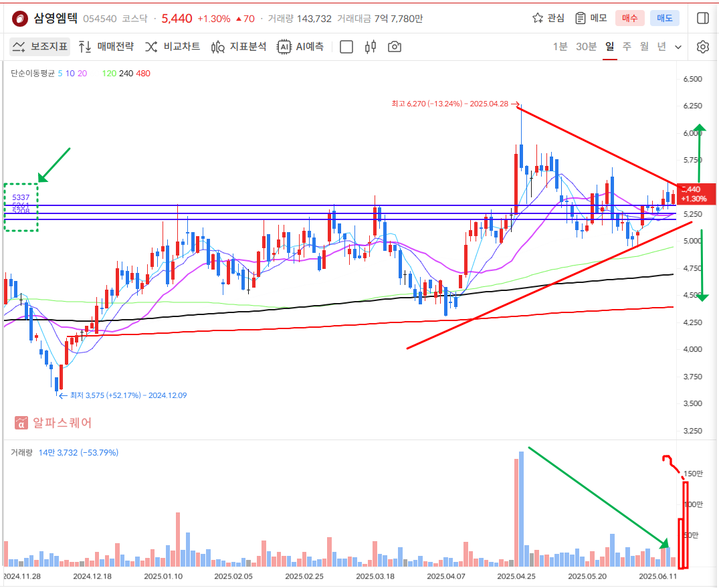Select moving average period 240
Image resolution: width=719 pixels, height=588 pixels.
coord(126,74)
